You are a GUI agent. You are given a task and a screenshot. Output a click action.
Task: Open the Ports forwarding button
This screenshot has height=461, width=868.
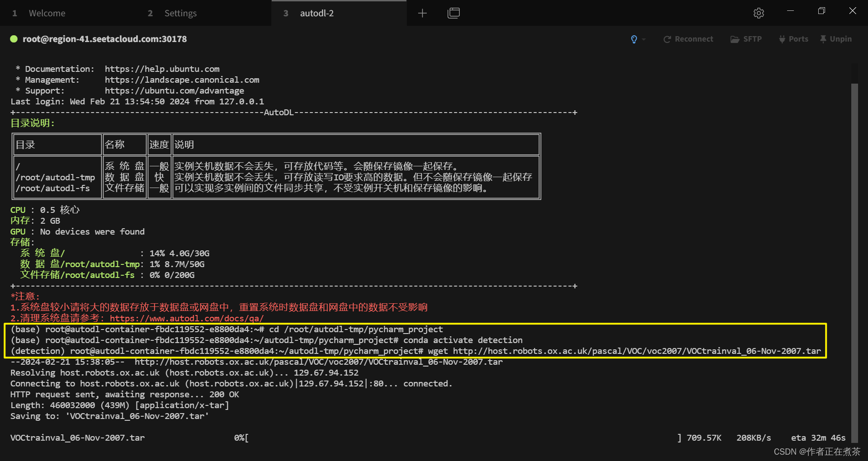793,39
